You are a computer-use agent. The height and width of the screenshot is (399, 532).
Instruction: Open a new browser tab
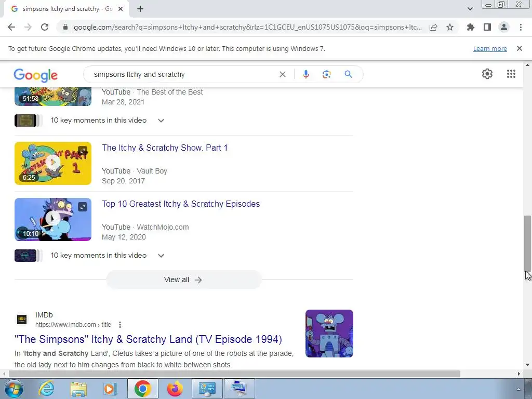tap(140, 9)
